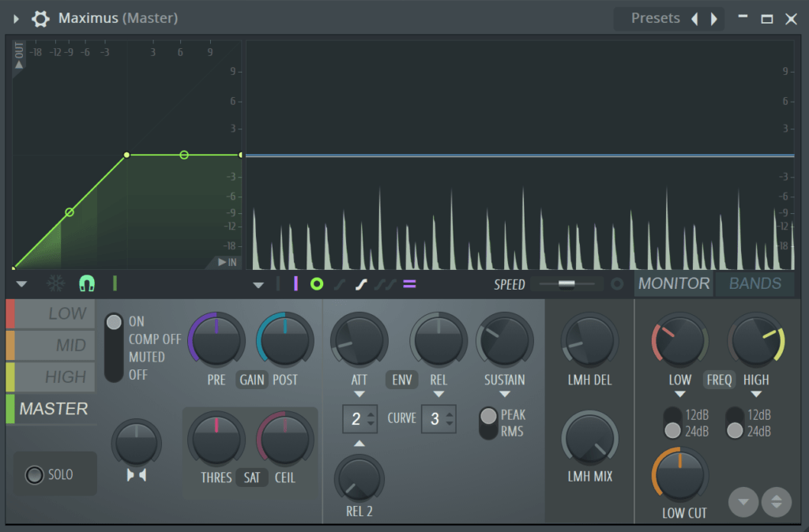Click the LMH MIX knob
This screenshot has width=809, height=532.
point(589,438)
